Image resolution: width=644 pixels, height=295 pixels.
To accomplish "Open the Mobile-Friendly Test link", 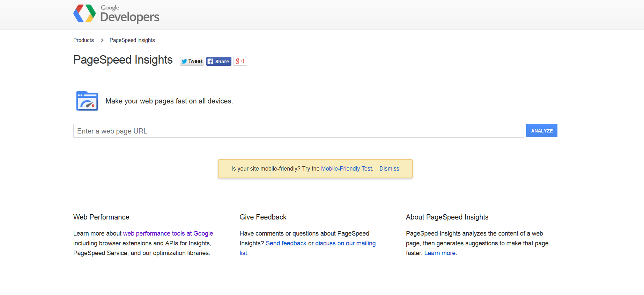I will click(347, 168).
